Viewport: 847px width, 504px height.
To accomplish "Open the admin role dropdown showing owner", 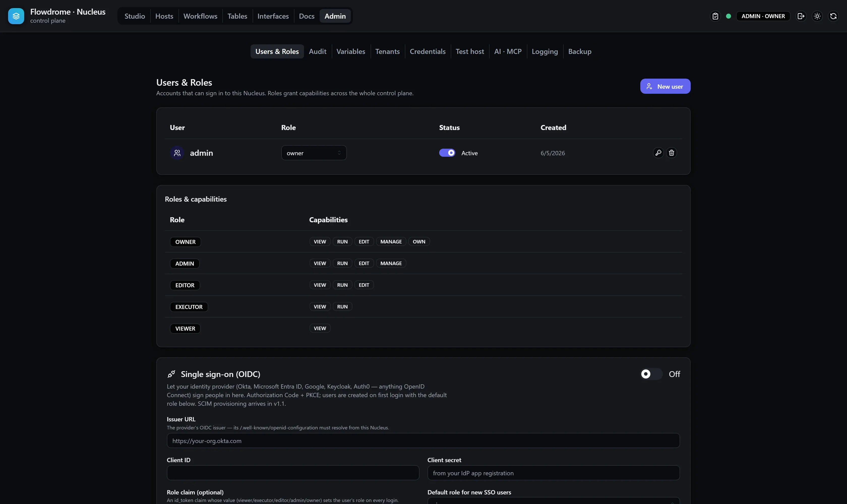I will (314, 153).
